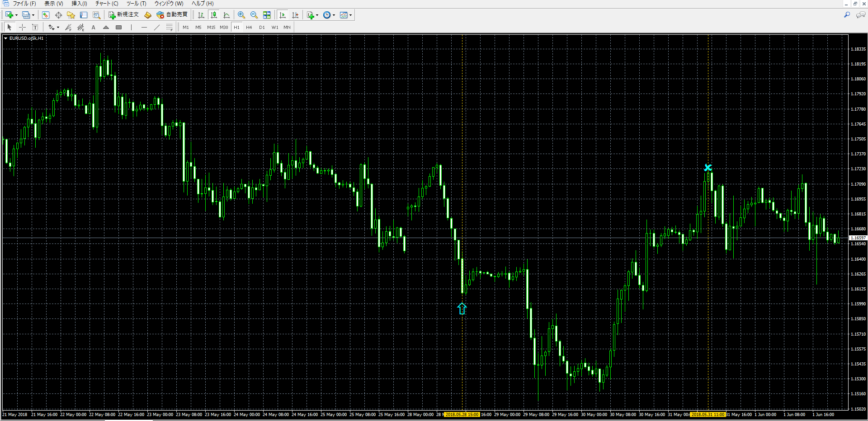Switch to the H4 timeframe
This screenshot has height=421, width=868.
coord(249,28)
